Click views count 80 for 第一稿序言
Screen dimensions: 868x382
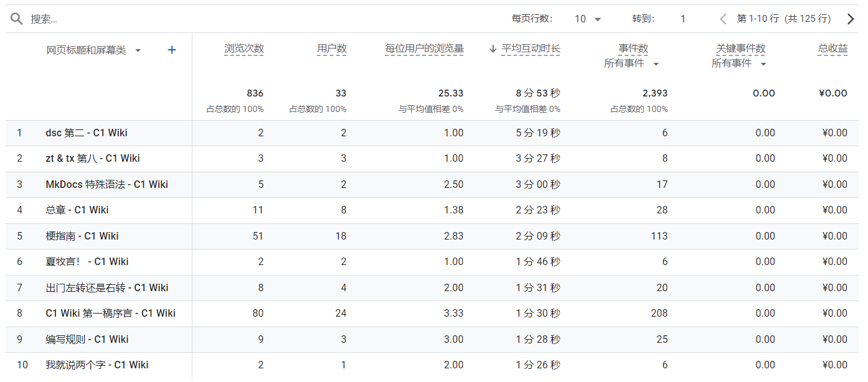coord(258,313)
